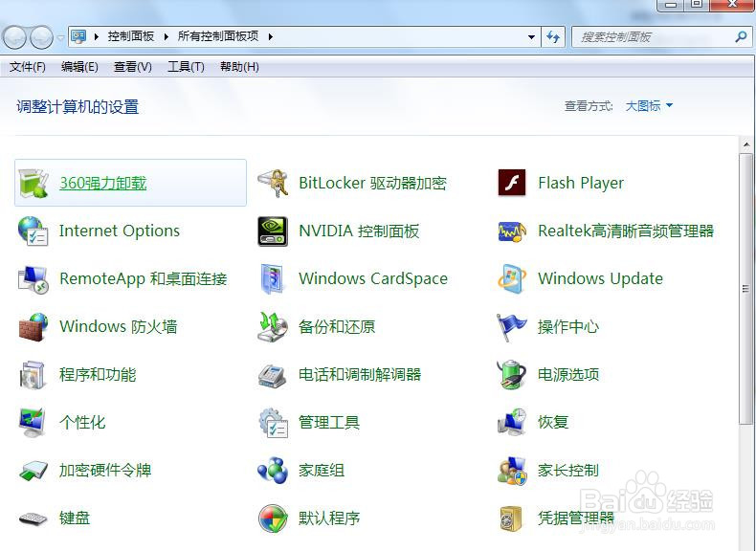The width and height of the screenshot is (756, 551).
Task: Open 操作中心 flag icon
Action: click(x=512, y=327)
